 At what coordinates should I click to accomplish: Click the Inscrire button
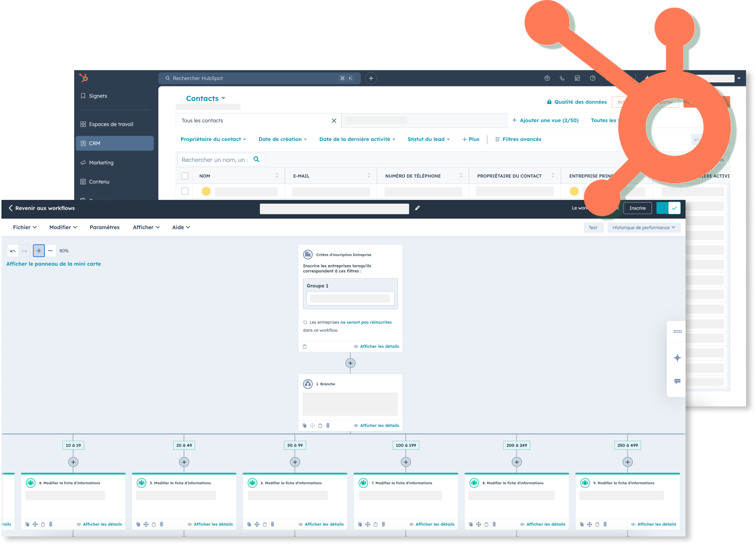pos(637,208)
